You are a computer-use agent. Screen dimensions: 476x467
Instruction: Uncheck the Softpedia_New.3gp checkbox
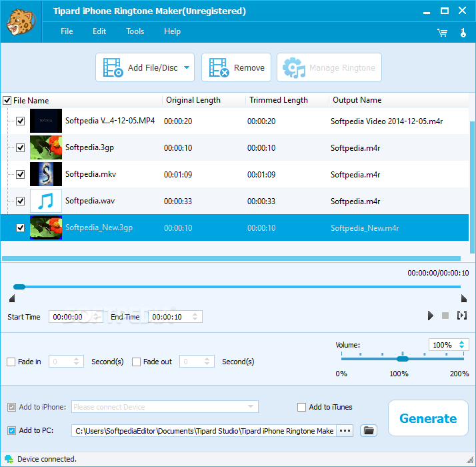(x=21, y=227)
